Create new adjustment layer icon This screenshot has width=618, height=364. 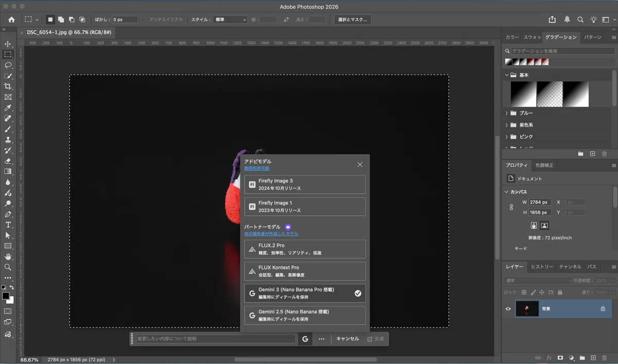tap(571, 357)
